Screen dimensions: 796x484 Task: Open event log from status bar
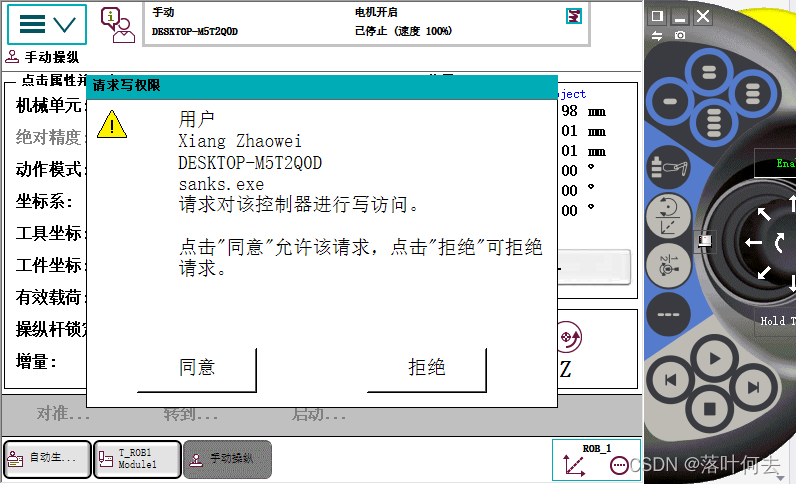click(366, 24)
